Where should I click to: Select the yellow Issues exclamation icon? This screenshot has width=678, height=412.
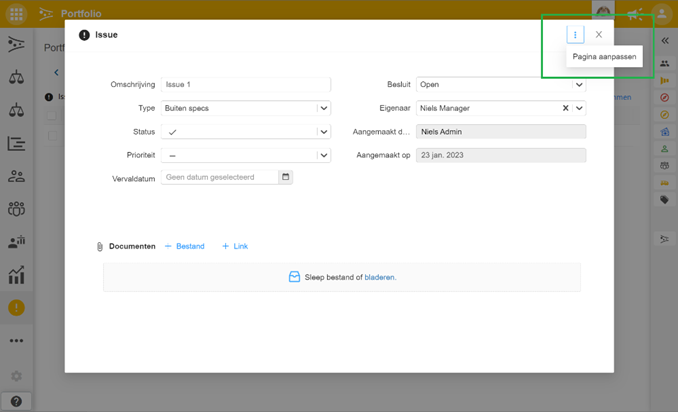click(x=16, y=308)
